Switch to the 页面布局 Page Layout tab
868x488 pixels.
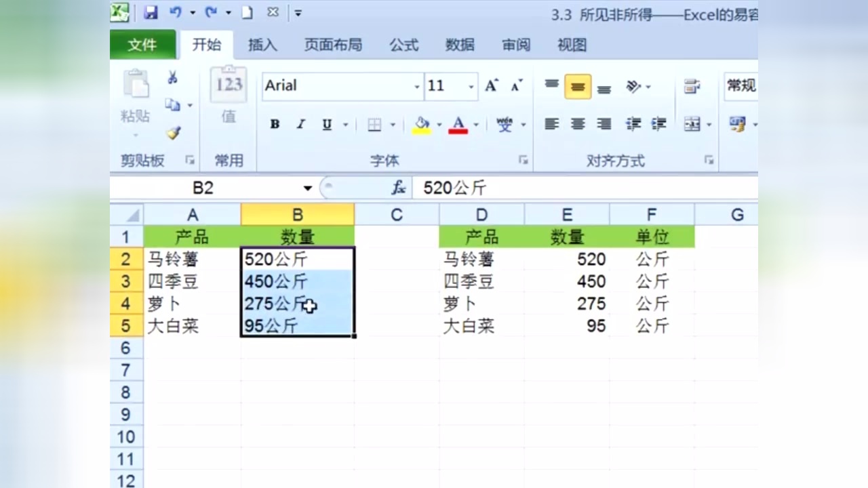(333, 45)
